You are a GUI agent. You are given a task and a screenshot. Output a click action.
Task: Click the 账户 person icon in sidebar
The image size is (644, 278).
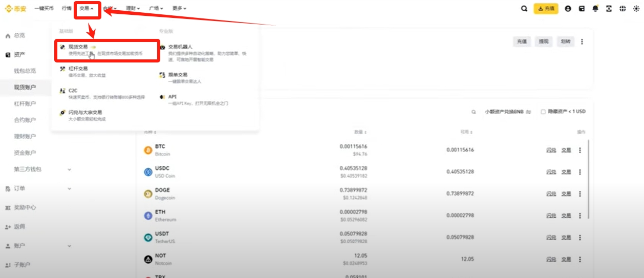tap(8, 246)
